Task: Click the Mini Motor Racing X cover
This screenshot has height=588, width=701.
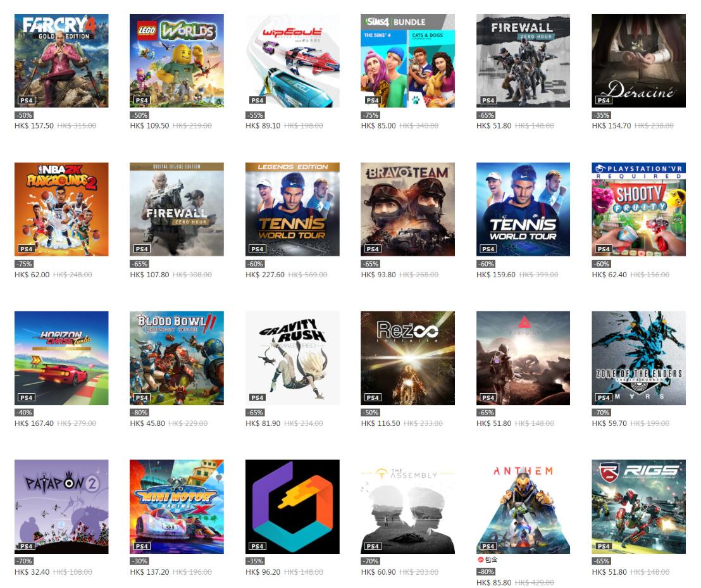Action: tap(177, 506)
